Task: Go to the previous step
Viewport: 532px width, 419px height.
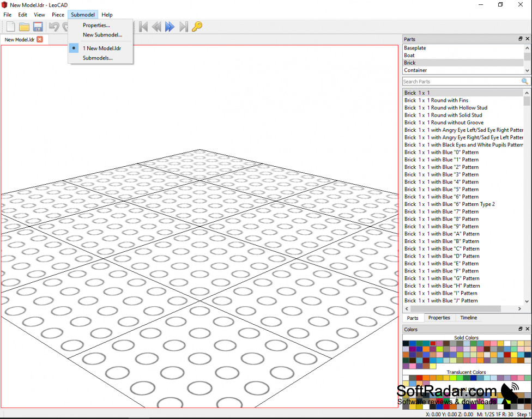Action: (156, 27)
